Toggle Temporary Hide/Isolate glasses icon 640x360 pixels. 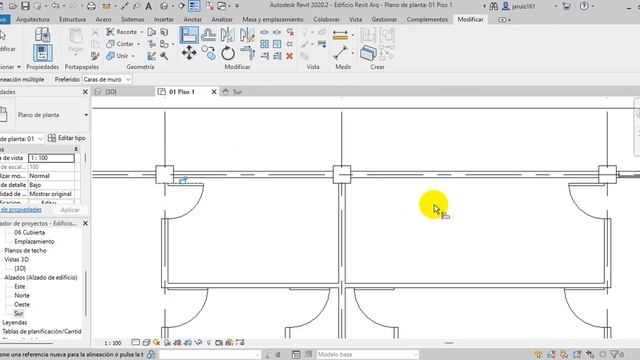[x=198, y=342]
